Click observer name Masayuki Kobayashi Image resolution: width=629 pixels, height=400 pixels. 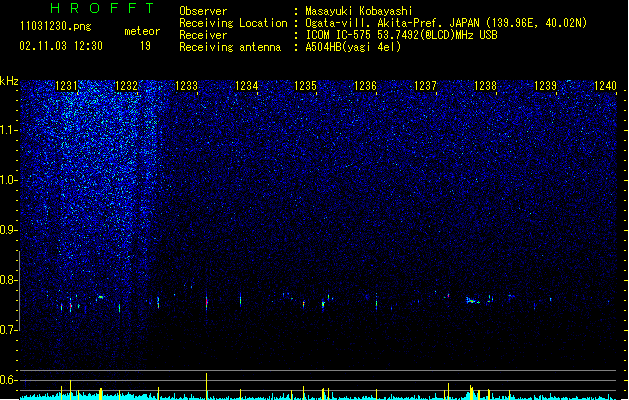click(359, 11)
